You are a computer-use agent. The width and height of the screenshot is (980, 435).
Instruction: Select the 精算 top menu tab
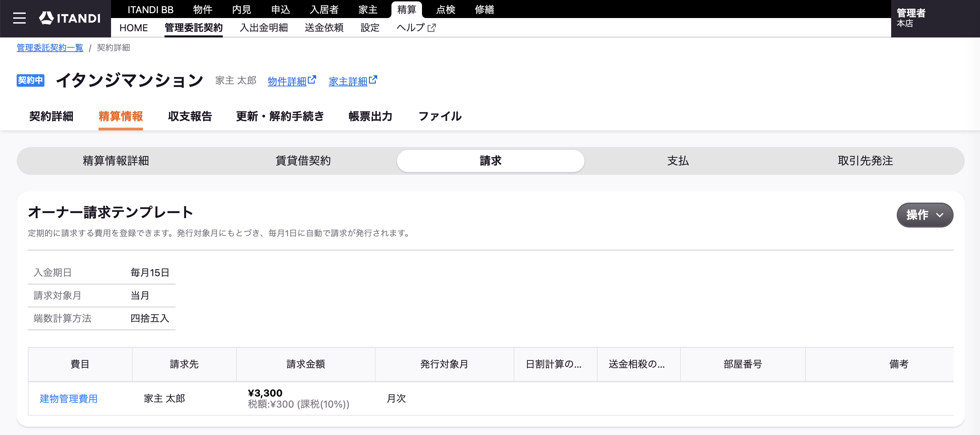[x=407, y=9]
